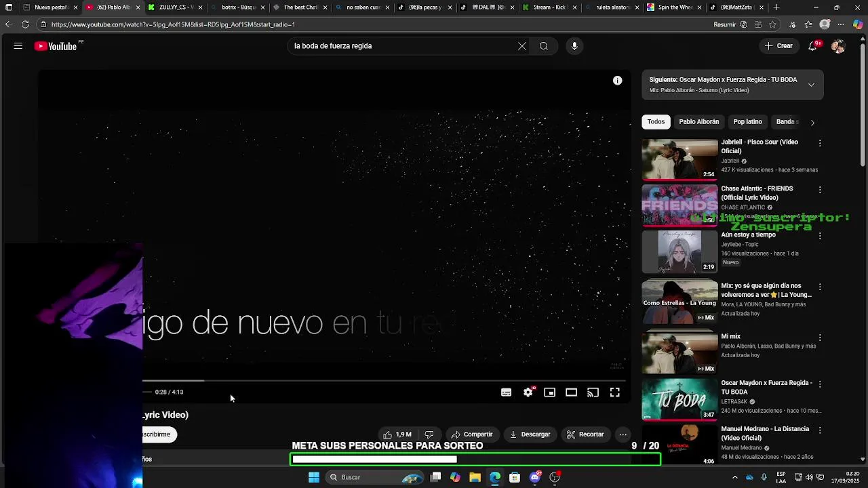Go back in browser history

click(x=9, y=24)
